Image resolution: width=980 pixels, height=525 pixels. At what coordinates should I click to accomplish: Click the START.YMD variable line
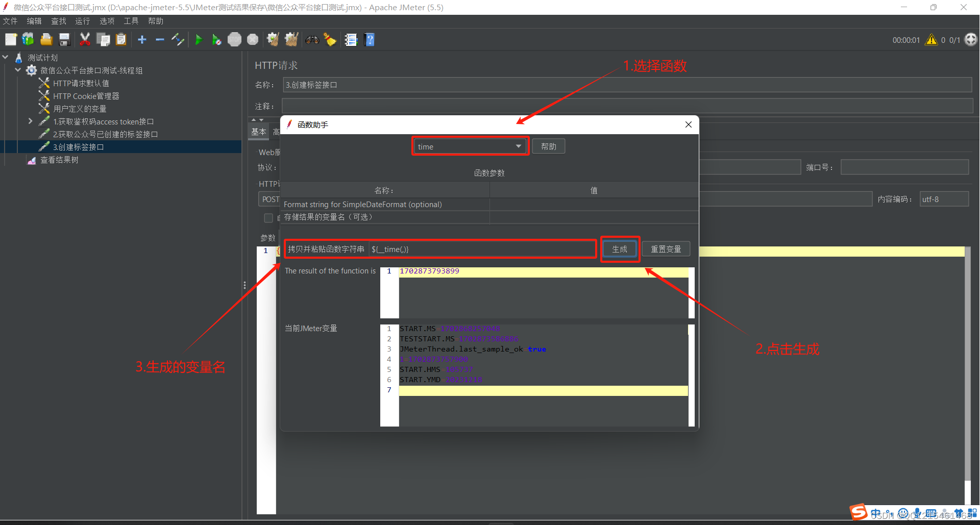click(440, 380)
